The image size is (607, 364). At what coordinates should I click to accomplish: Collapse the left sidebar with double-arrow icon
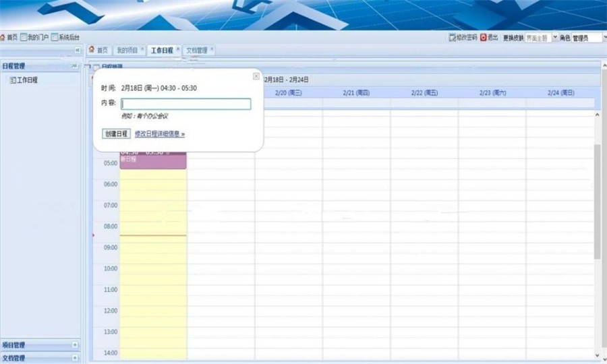[x=78, y=51]
